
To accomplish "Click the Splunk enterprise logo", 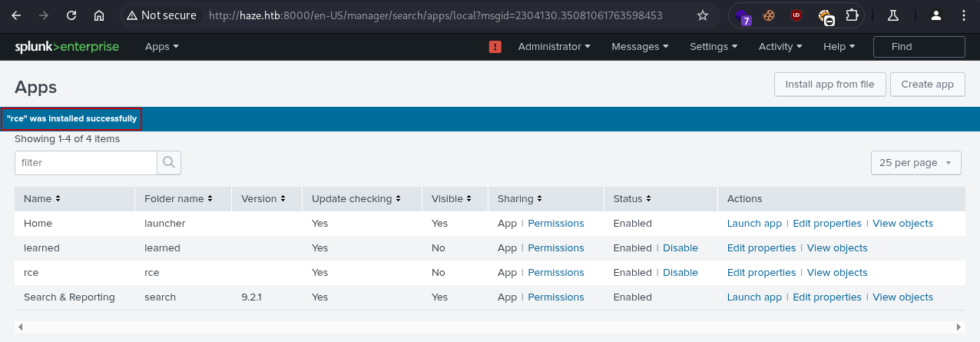I will click(x=67, y=47).
